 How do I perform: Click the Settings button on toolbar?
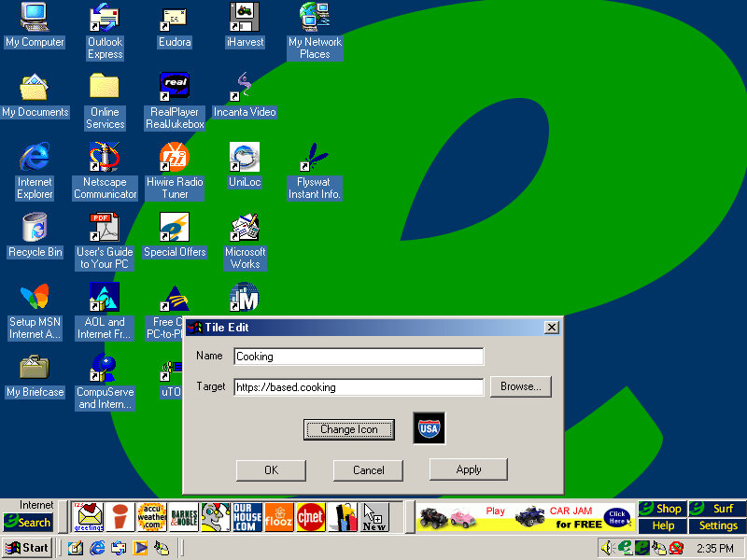[717, 526]
